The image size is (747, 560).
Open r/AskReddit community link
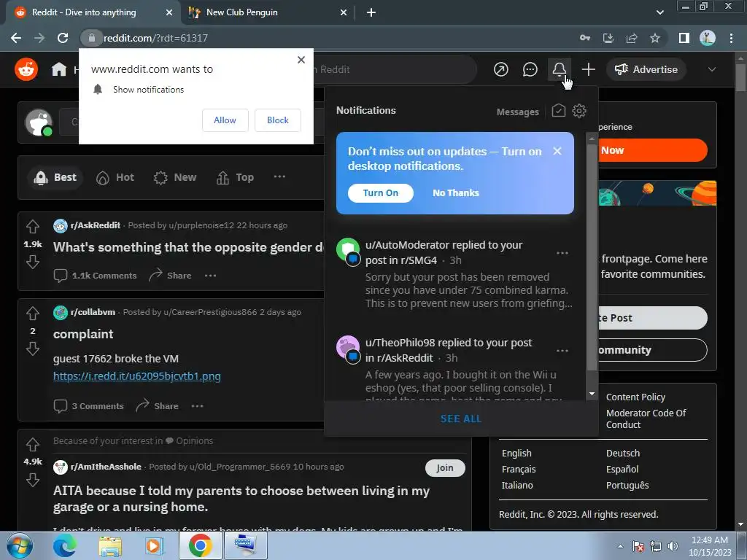click(x=96, y=225)
